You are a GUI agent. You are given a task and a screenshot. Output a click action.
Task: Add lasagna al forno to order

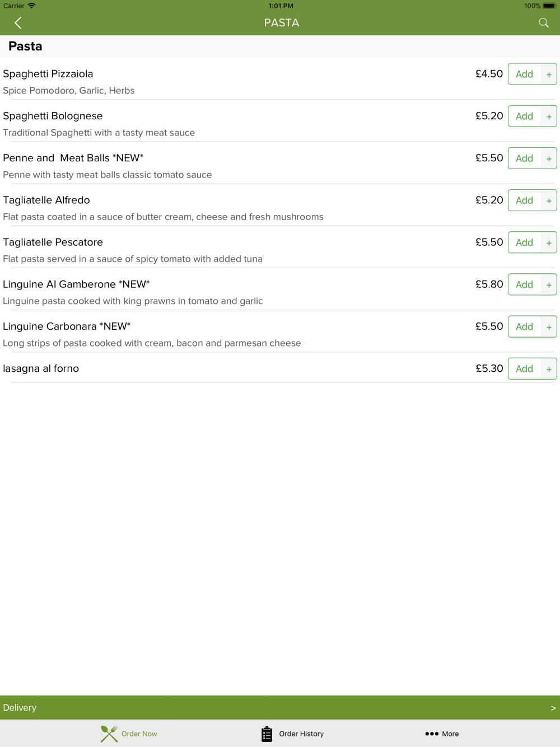pos(524,369)
